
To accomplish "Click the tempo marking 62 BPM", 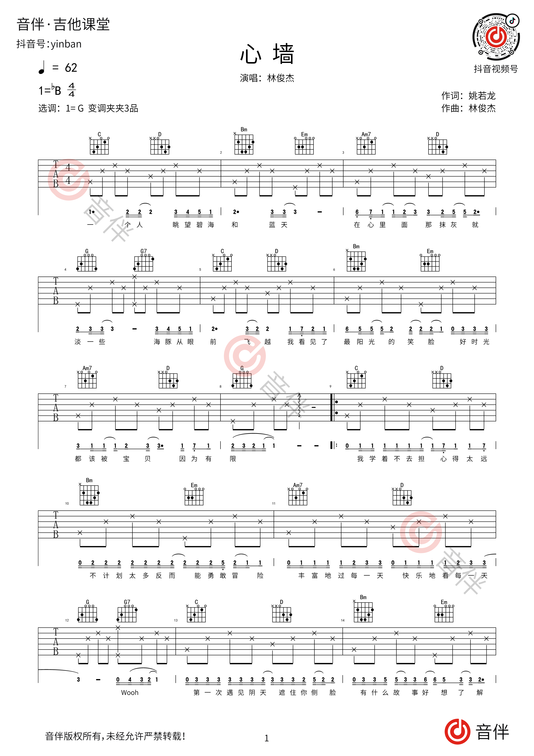I will [56, 65].
